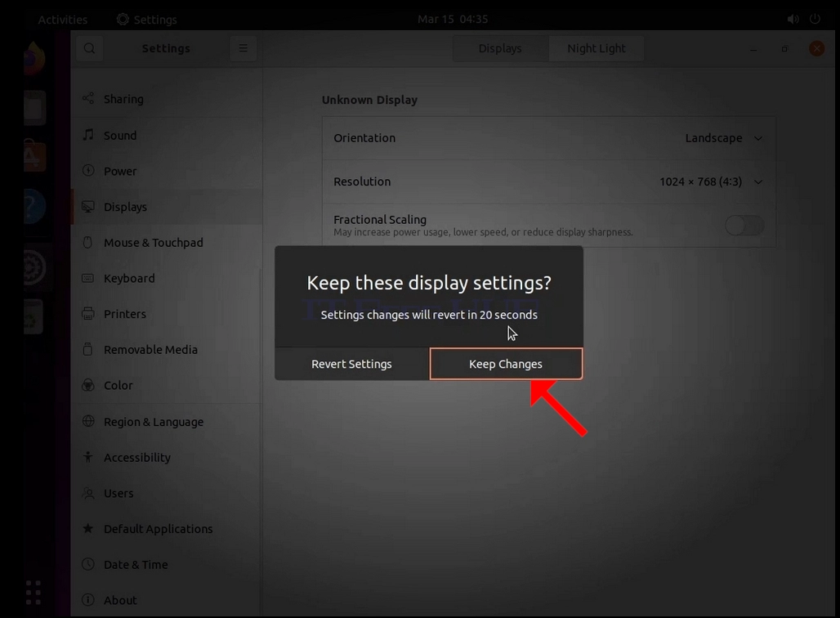Open Accessibility settings row
The width and height of the screenshot is (840, 618).
click(166, 457)
